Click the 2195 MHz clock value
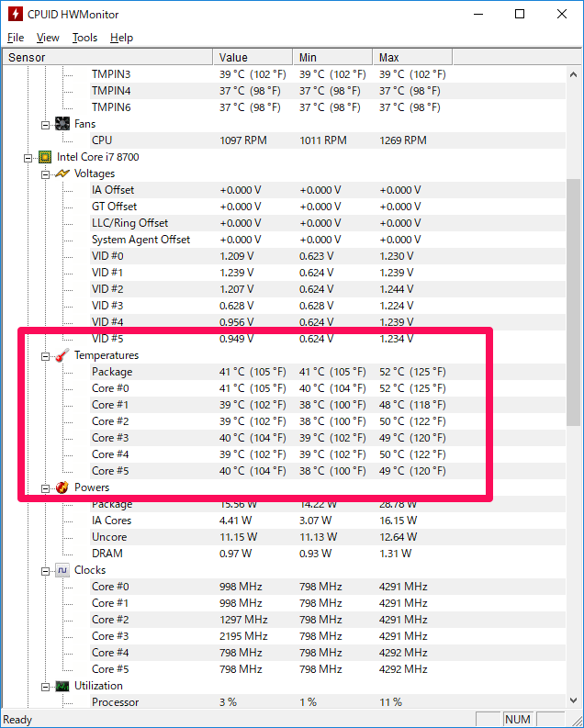The width and height of the screenshot is (584, 728). [243, 636]
